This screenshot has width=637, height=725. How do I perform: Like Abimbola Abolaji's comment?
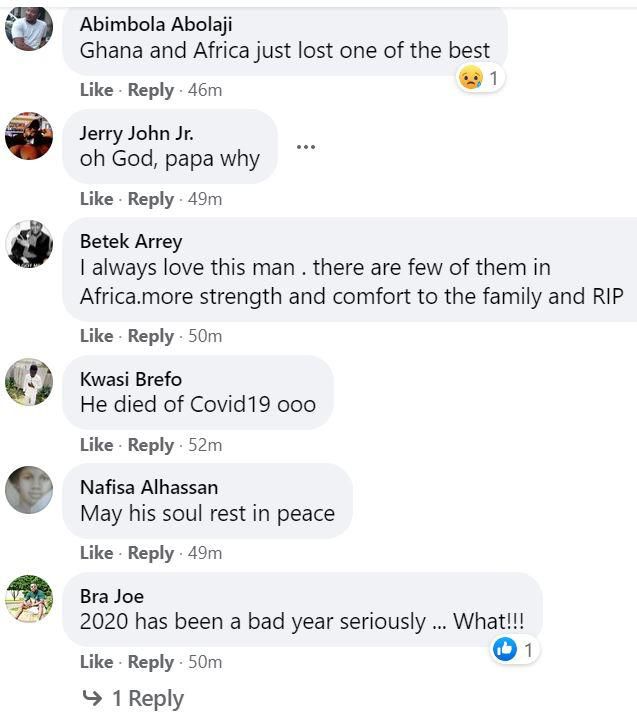tap(96, 90)
